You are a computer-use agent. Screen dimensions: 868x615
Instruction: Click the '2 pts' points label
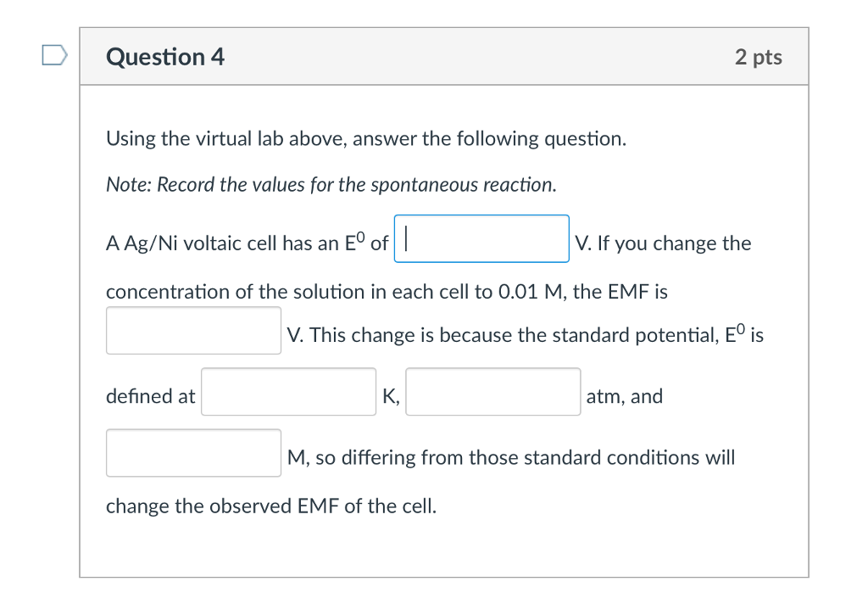(x=759, y=57)
